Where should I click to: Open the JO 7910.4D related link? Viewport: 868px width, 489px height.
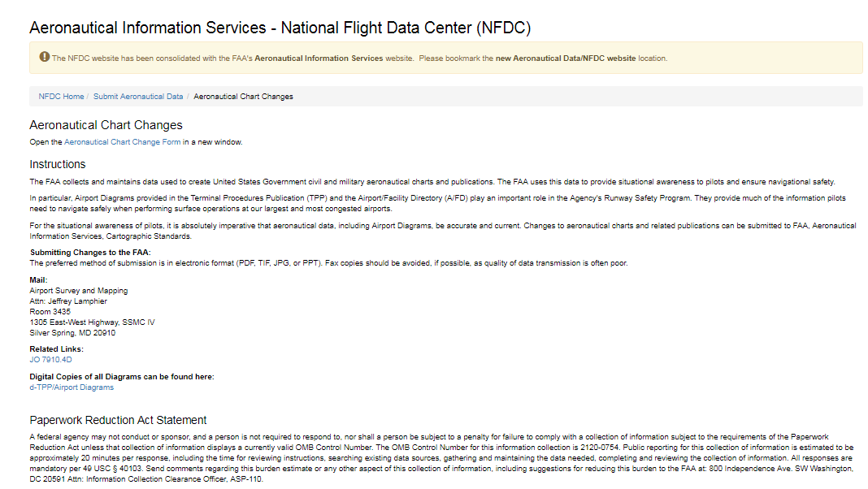(x=50, y=358)
